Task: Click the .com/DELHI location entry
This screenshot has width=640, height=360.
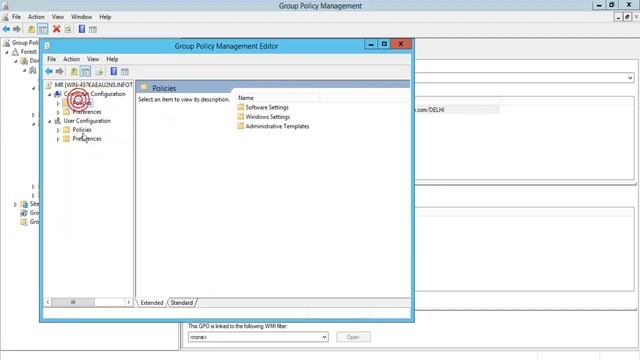Action: tap(429, 110)
